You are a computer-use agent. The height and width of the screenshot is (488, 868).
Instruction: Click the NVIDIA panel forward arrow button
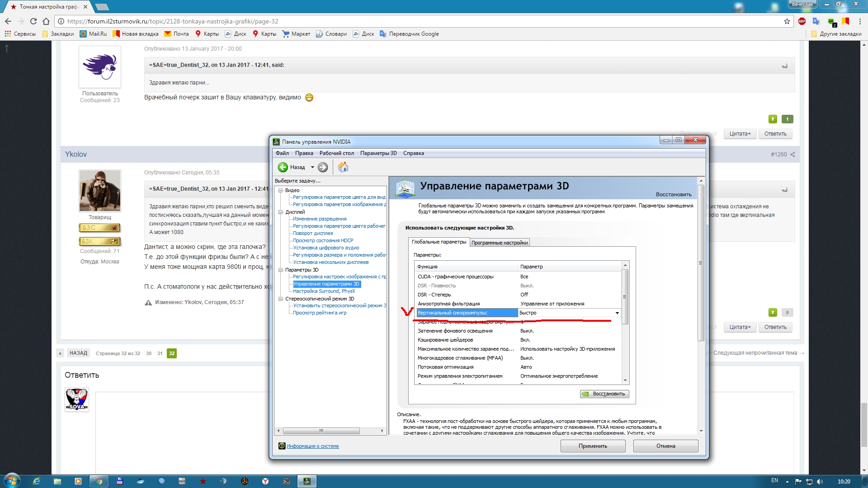pyautogui.click(x=323, y=167)
